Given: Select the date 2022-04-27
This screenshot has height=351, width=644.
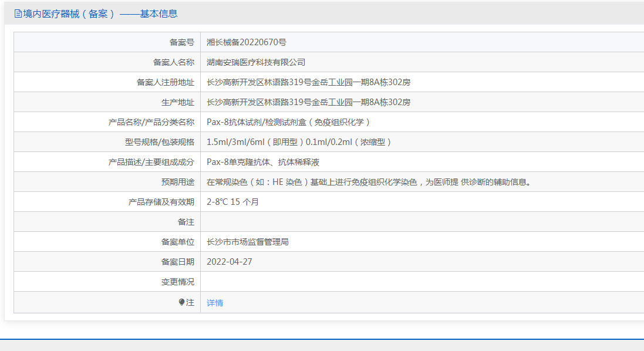Looking at the screenshot, I should coord(229,262).
